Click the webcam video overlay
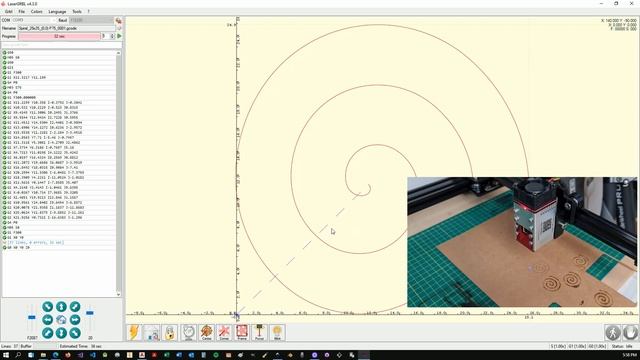Image resolution: width=640 pixels, height=360 pixels. tap(522, 242)
